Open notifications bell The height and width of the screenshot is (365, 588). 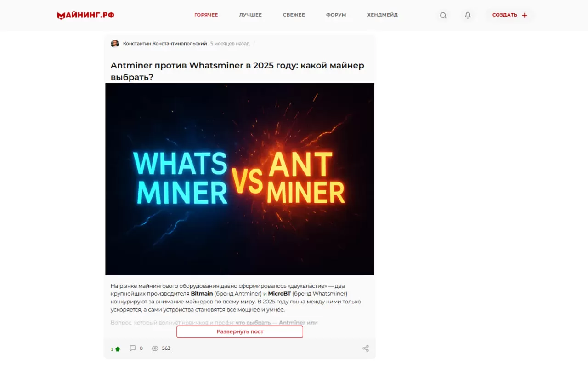[x=468, y=15]
